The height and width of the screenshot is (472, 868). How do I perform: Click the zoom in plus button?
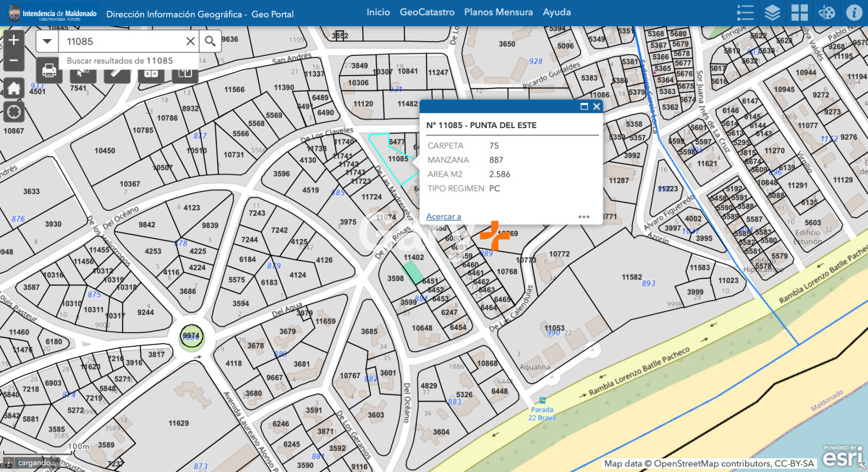coord(14,40)
